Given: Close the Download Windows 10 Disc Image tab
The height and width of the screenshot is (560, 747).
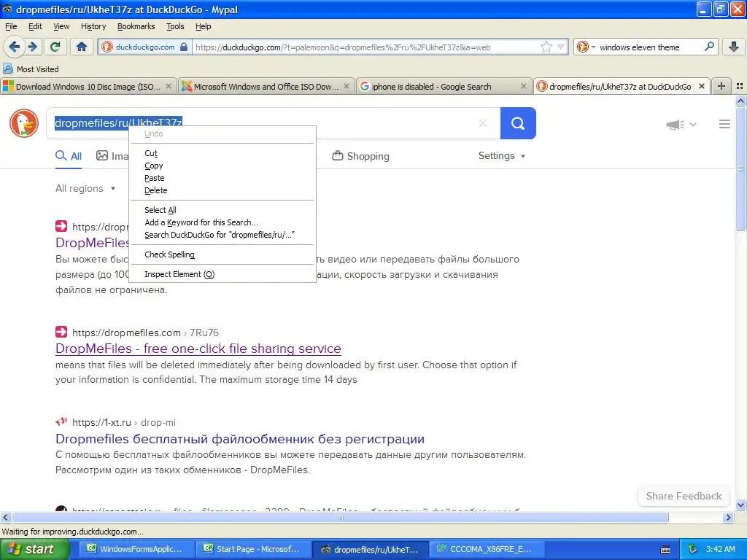Looking at the screenshot, I should [169, 86].
